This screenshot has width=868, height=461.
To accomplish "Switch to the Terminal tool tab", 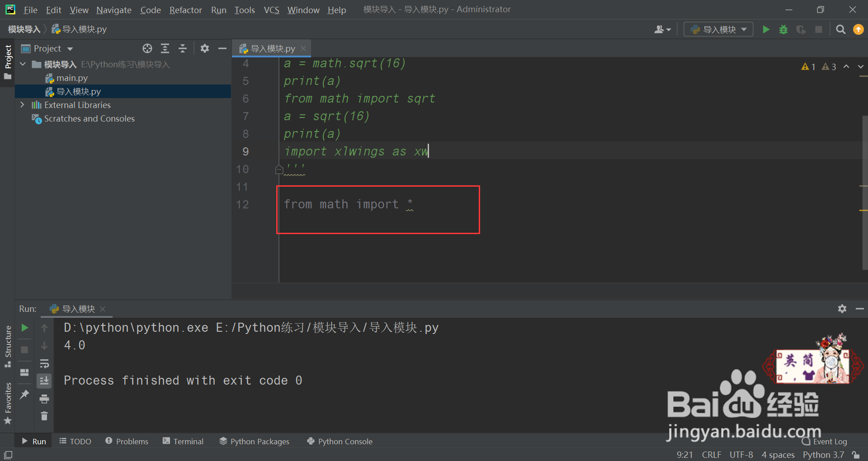I will 183,442.
